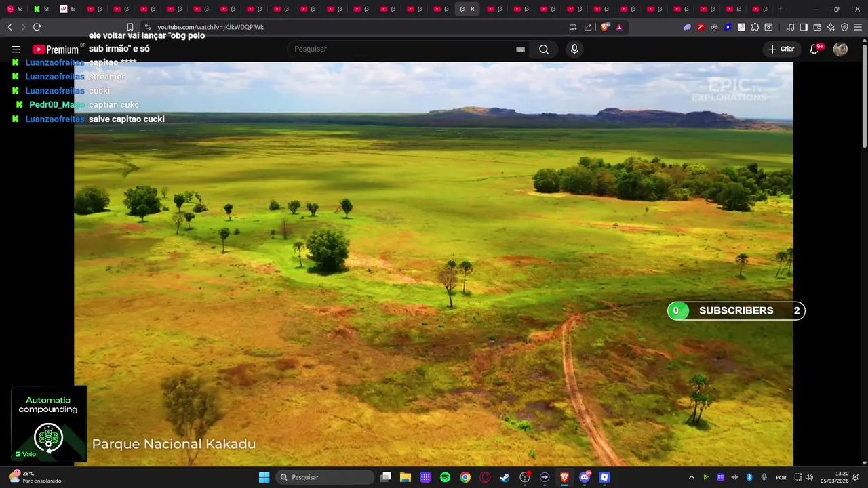This screenshot has height=488, width=868.
Task: View site connection settings icon
Action: tap(148, 27)
